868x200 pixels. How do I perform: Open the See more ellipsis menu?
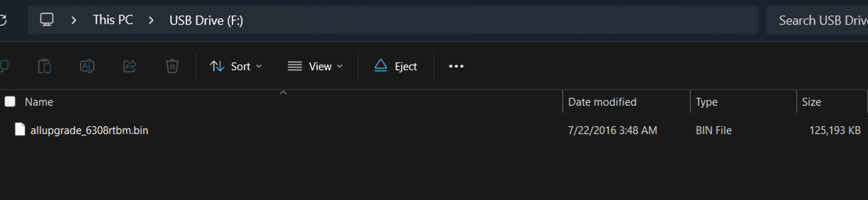coord(456,66)
